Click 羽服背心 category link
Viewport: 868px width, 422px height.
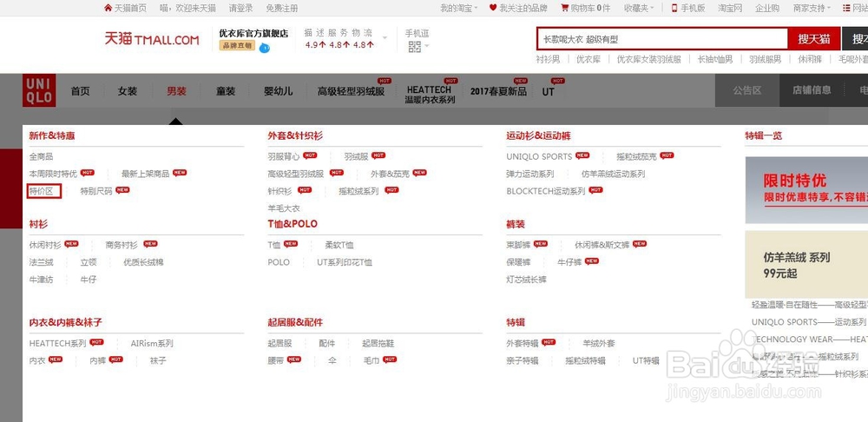pos(284,156)
